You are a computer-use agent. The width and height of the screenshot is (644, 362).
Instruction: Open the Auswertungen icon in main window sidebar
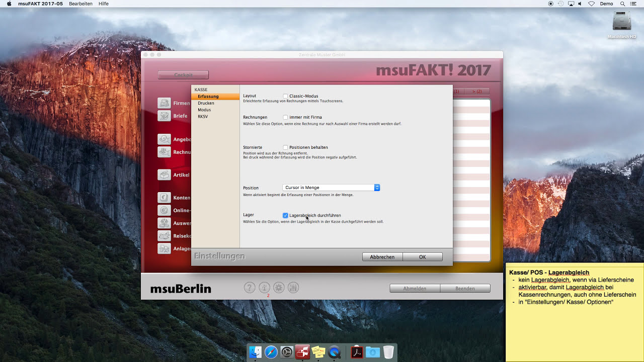pos(164,223)
